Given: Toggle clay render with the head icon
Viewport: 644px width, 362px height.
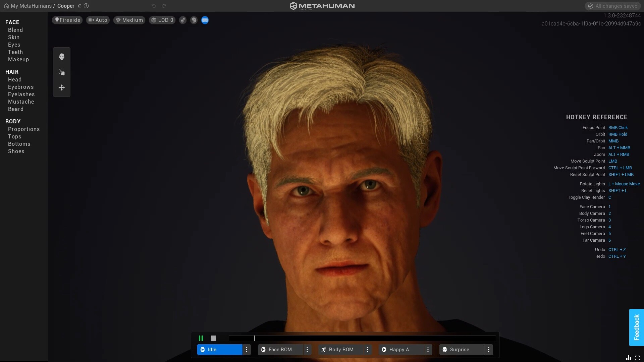Looking at the screenshot, I should point(194,20).
